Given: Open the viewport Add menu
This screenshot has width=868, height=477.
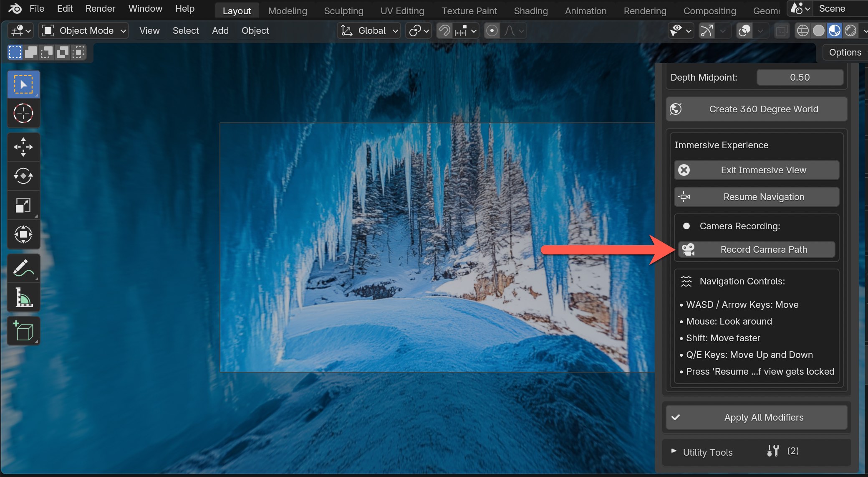Looking at the screenshot, I should (220, 30).
